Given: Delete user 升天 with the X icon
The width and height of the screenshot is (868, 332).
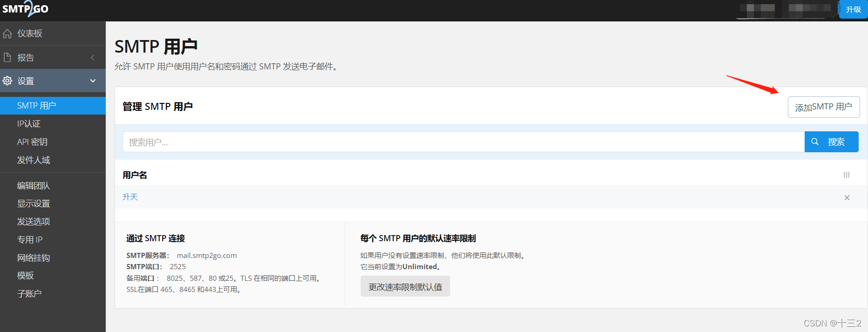Looking at the screenshot, I should pyautogui.click(x=847, y=197).
